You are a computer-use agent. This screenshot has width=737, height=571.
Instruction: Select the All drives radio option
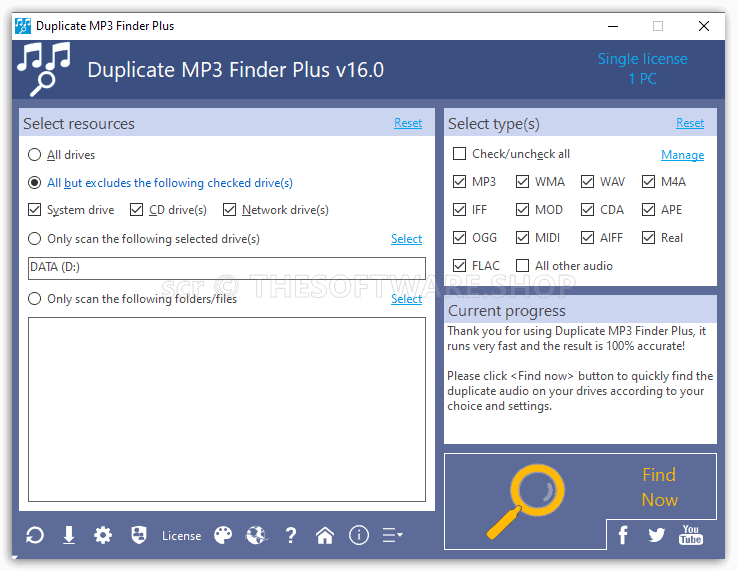pyautogui.click(x=34, y=155)
